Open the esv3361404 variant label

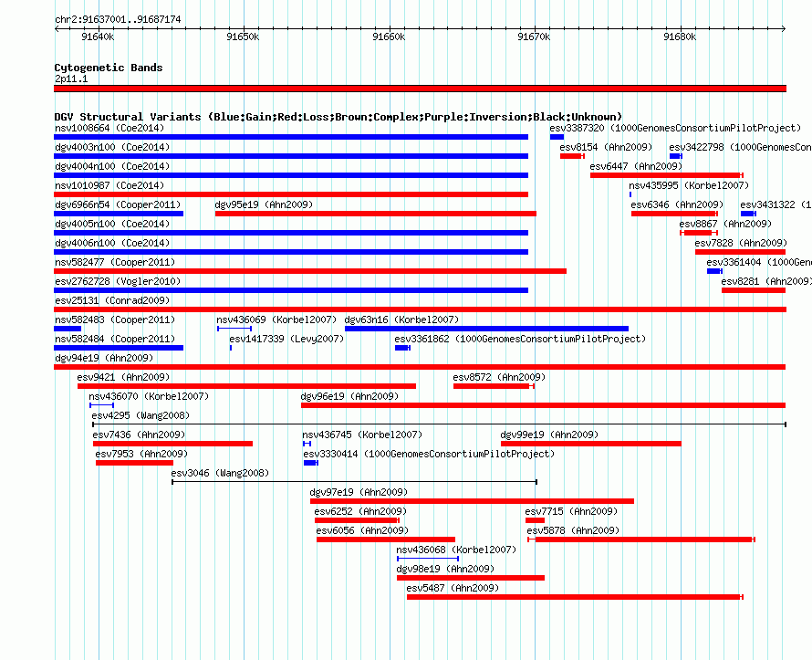click(759, 262)
